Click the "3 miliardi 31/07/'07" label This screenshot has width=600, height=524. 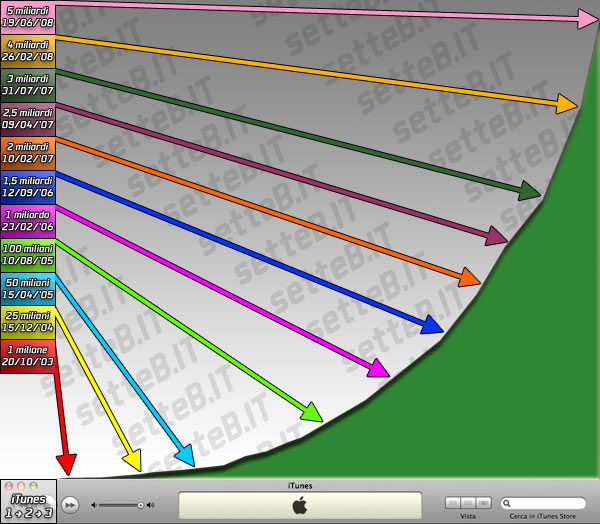(x=28, y=85)
